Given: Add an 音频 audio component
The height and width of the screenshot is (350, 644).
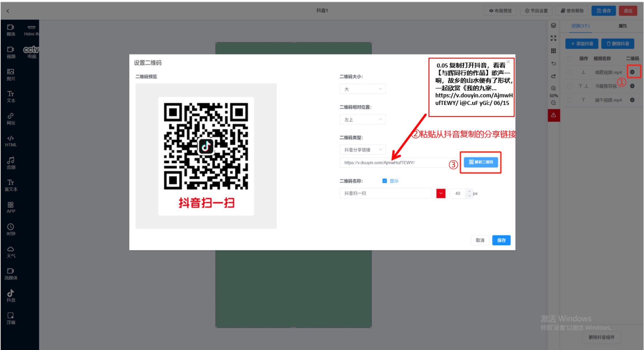Looking at the screenshot, I should point(11,163).
